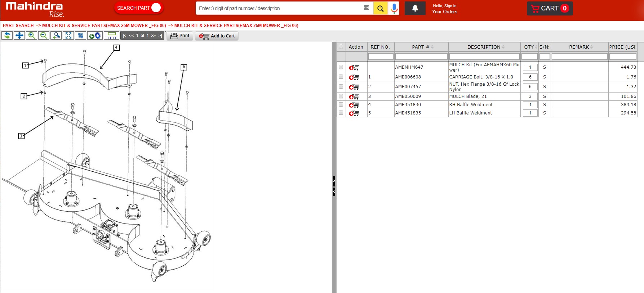Check the box for AME006608 row
644x293 pixels.
click(341, 77)
